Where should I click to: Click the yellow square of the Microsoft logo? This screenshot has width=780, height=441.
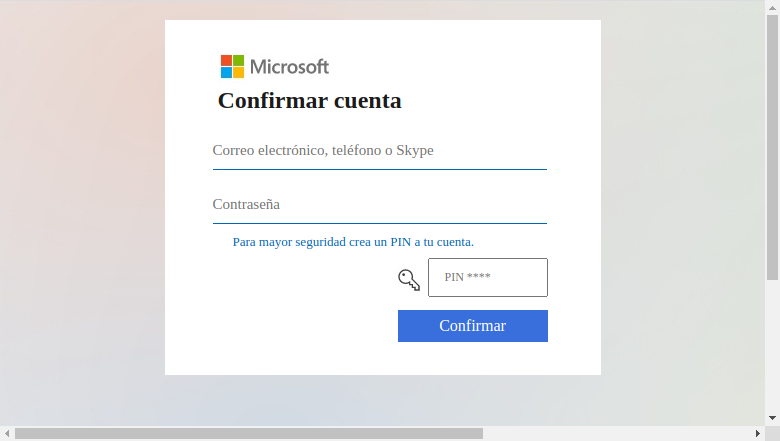click(238, 73)
